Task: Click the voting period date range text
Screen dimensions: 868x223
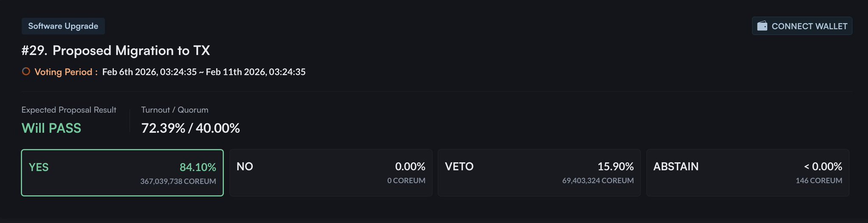Action: (x=204, y=72)
